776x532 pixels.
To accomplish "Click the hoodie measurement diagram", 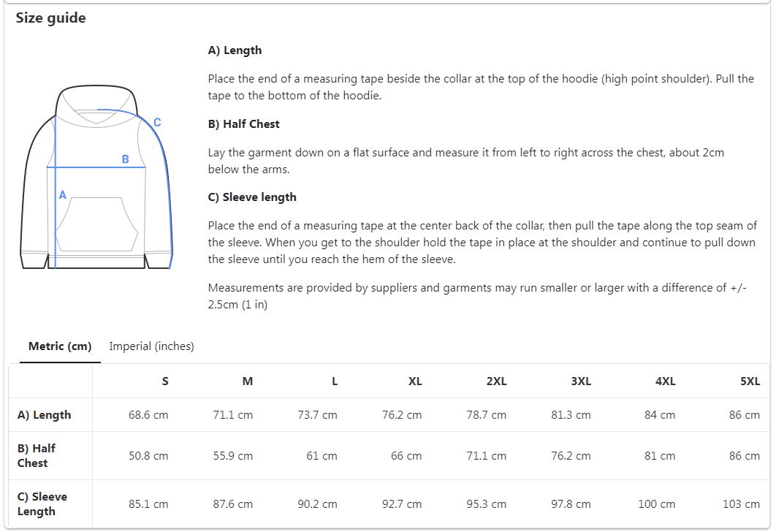I will point(96,177).
